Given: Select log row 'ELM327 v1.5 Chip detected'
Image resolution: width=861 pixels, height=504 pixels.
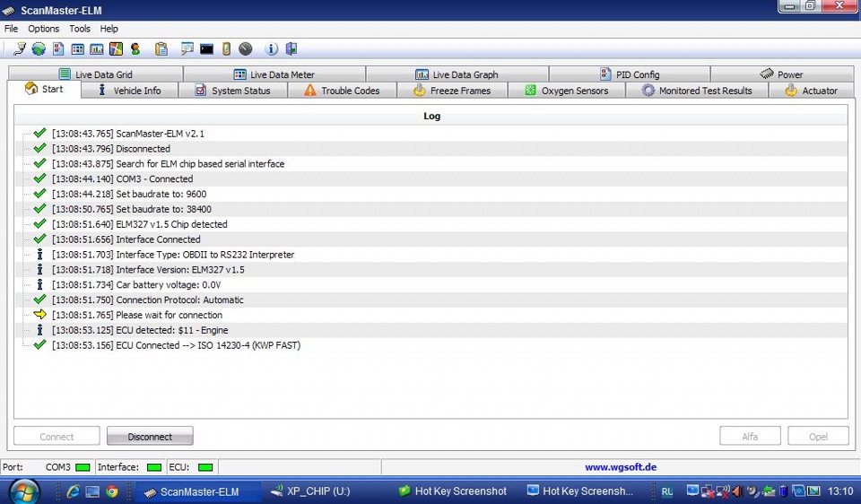Looking at the screenshot, I should click(x=431, y=224).
